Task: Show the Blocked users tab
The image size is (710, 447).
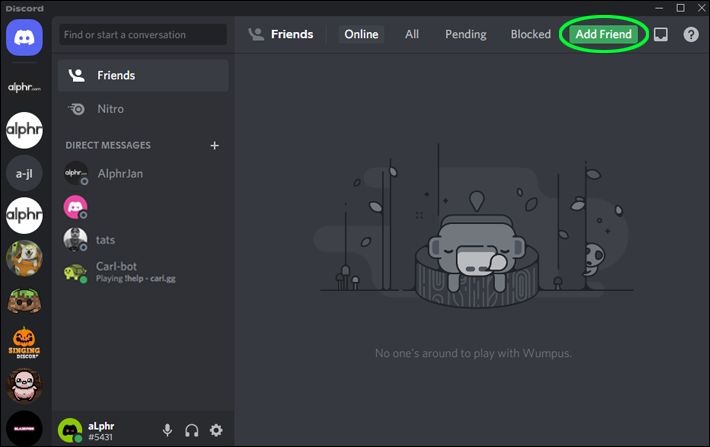Action: (531, 34)
